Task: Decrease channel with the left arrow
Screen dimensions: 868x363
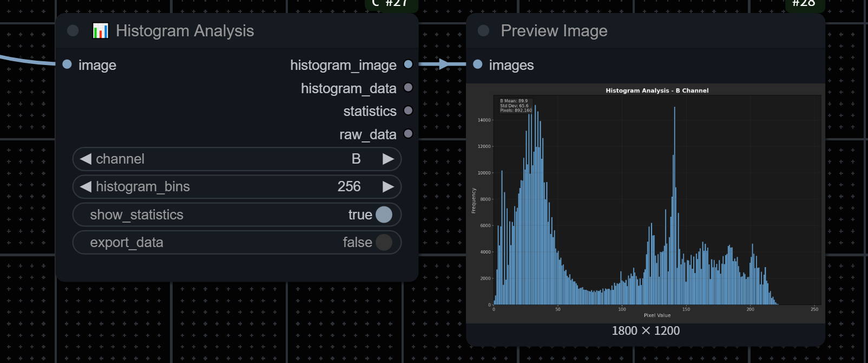Action: coord(86,159)
